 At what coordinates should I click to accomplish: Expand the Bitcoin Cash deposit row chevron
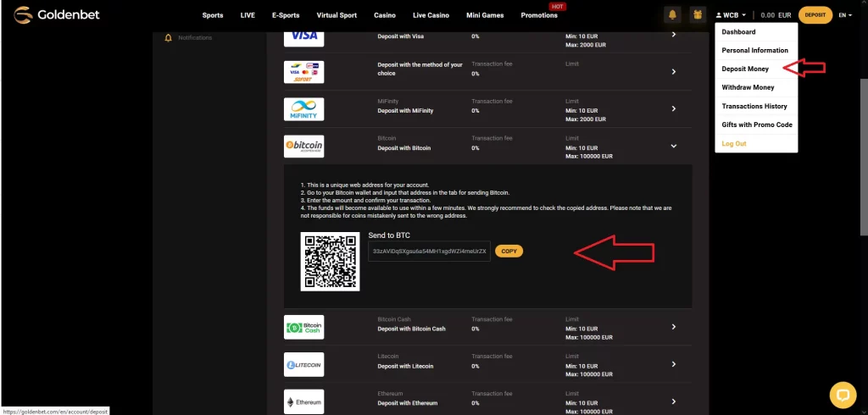click(674, 326)
